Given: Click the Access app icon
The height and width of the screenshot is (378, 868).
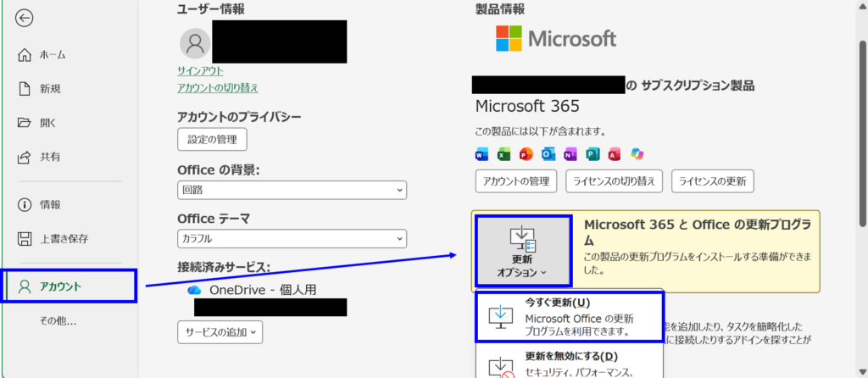Looking at the screenshot, I should coord(615,155).
